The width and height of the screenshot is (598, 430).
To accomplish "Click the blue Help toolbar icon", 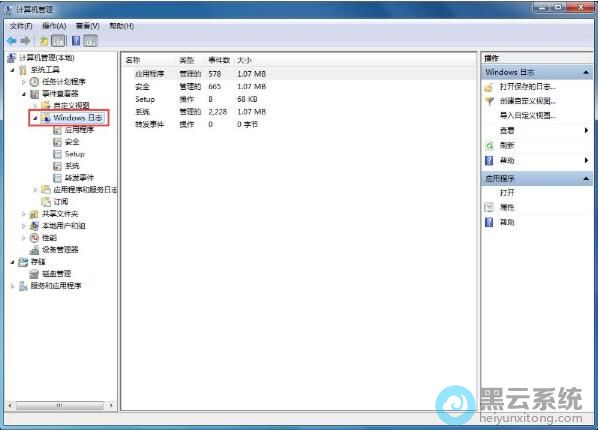I will click(x=76, y=41).
